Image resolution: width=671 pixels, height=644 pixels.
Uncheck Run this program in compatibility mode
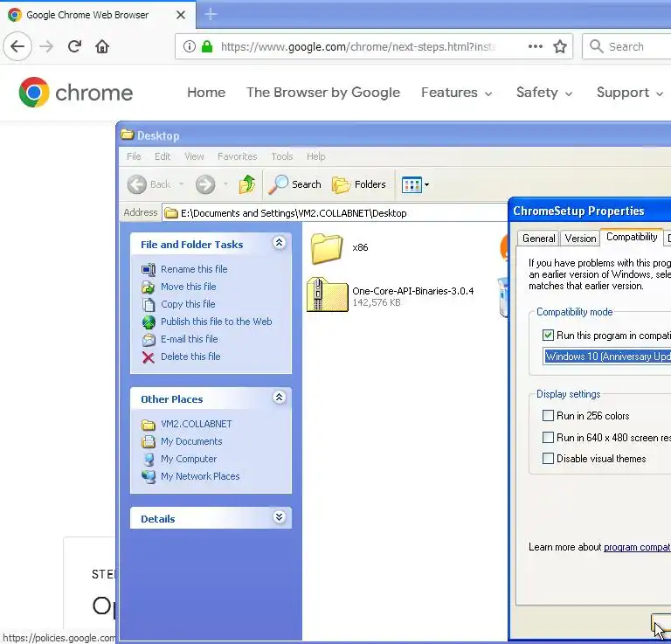[x=548, y=335]
